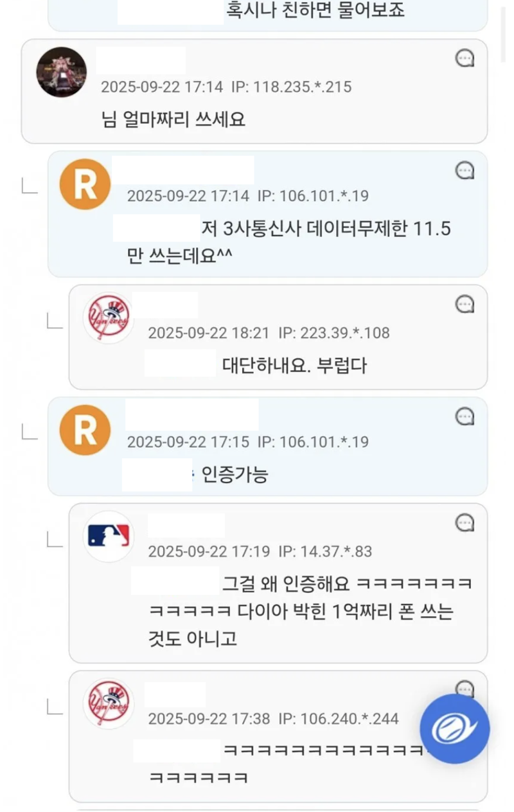This screenshot has width=514, height=812.
Task: Open Yankees logo avatar on 18:21 comment
Action: pos(108,318)
